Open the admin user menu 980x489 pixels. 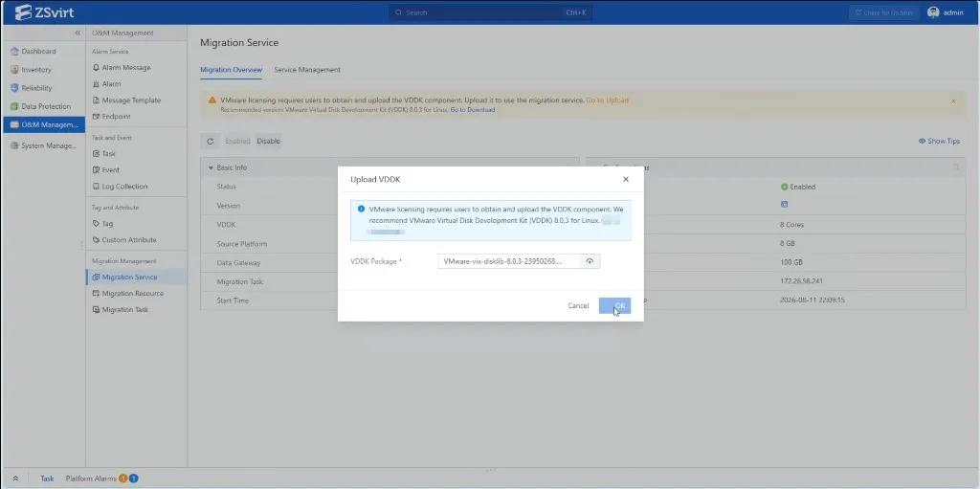coord(946,12)
